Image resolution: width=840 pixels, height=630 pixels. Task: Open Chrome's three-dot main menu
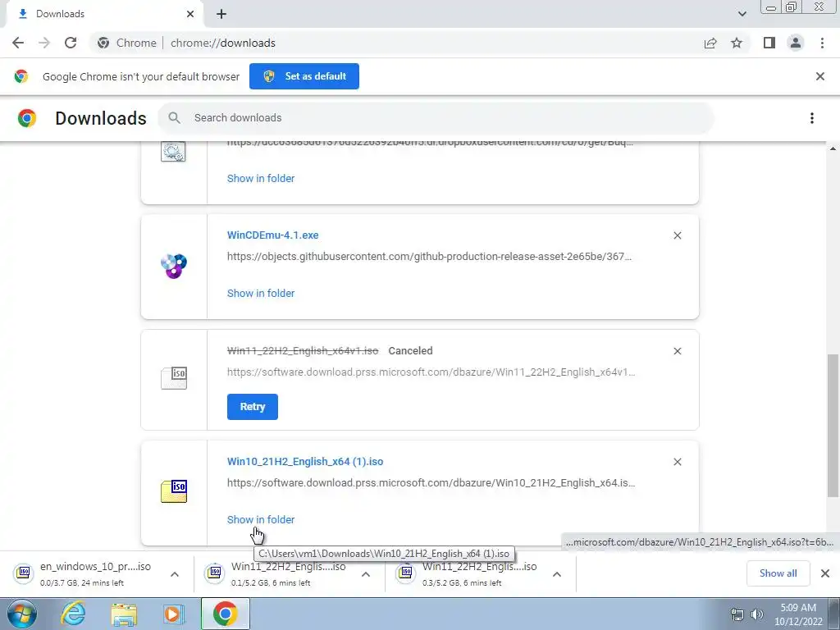pyautogui.click(x=822, y=43)
